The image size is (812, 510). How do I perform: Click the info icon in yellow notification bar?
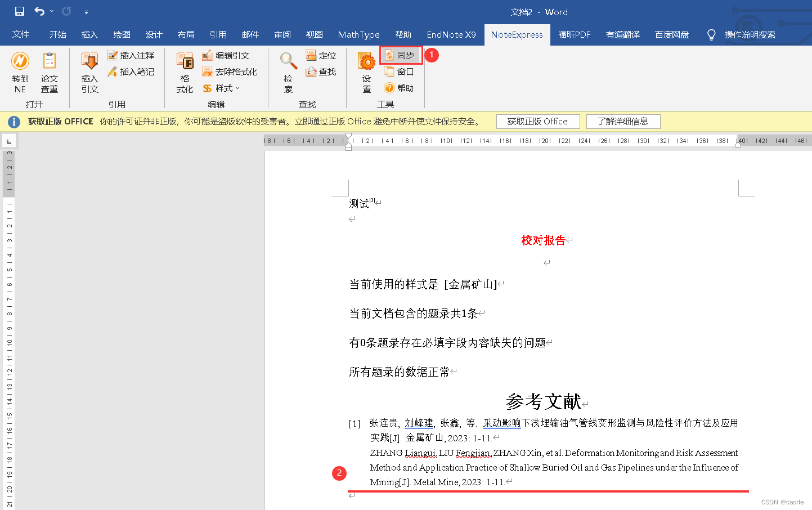click(14, 122)
